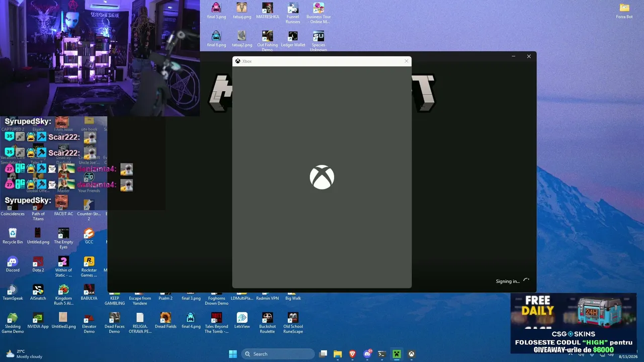Open Terminal from the taskbar
Viewport: 644px width, 362px height.
382,354
